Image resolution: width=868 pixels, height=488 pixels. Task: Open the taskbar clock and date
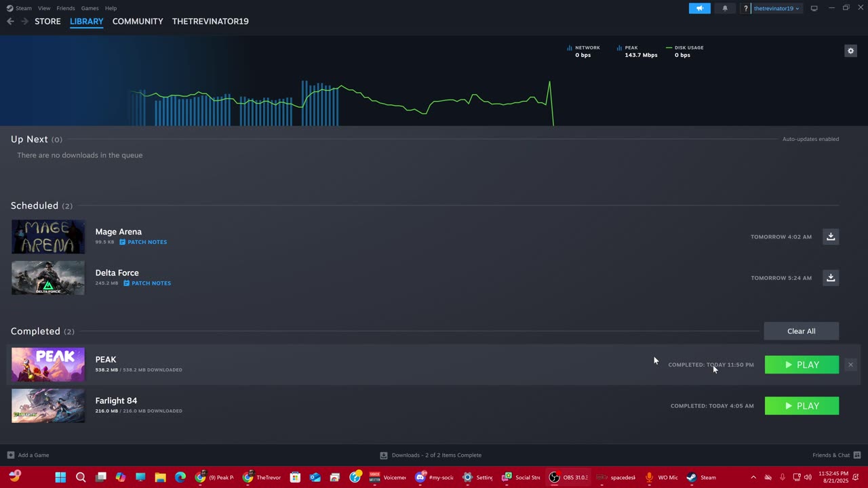point(832,477)
